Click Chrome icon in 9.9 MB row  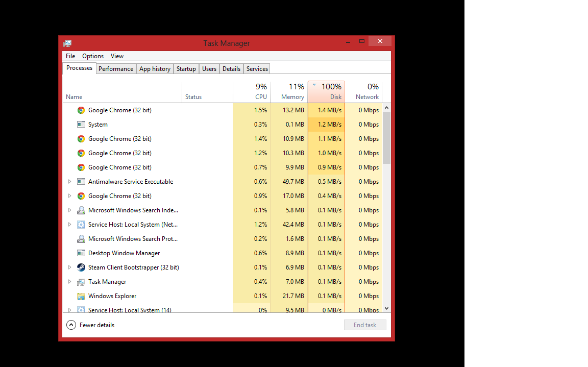[x=81, y=167]
